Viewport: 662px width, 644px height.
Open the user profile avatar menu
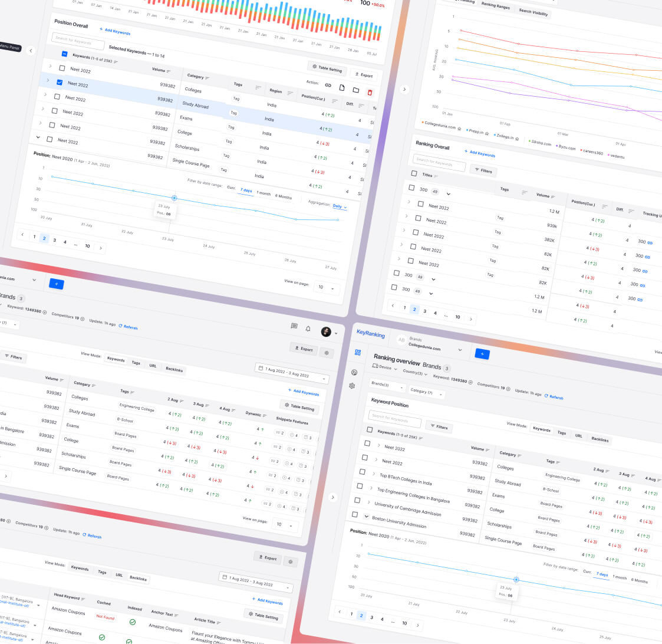(326, 331)
